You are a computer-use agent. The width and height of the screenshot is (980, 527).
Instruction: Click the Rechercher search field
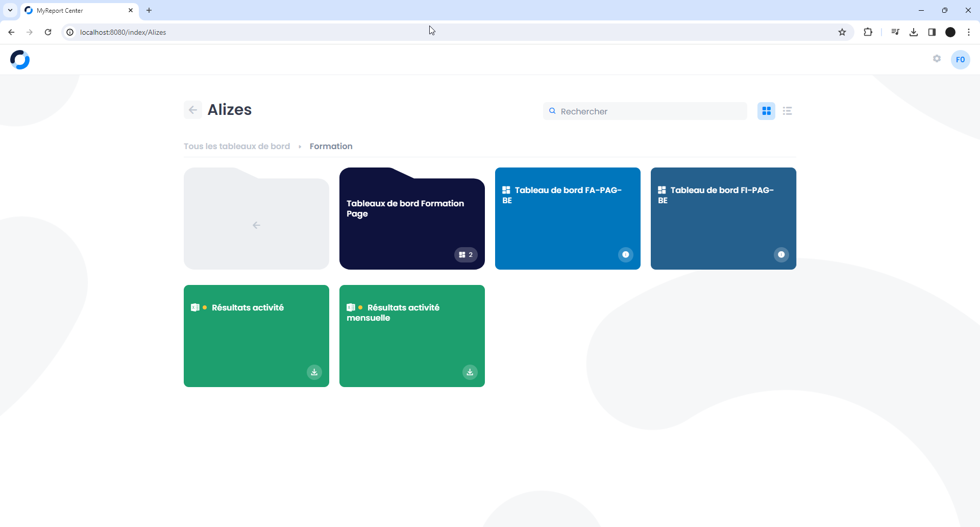point(651,111)
